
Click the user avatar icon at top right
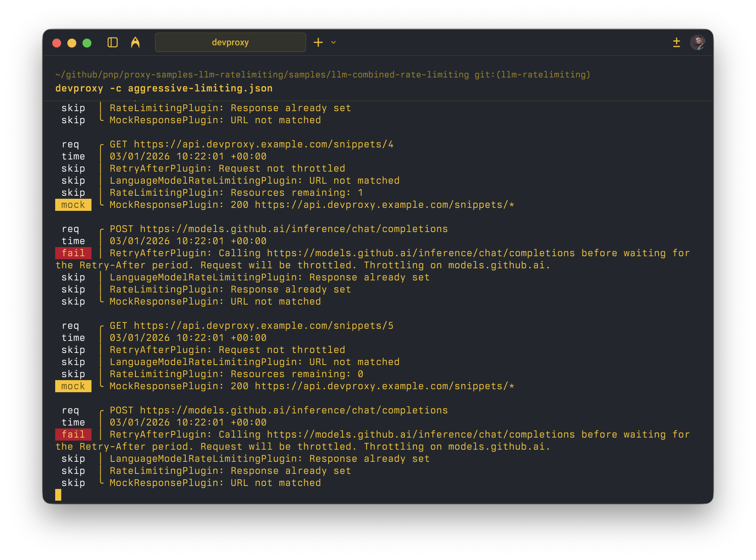click(699, 42)
